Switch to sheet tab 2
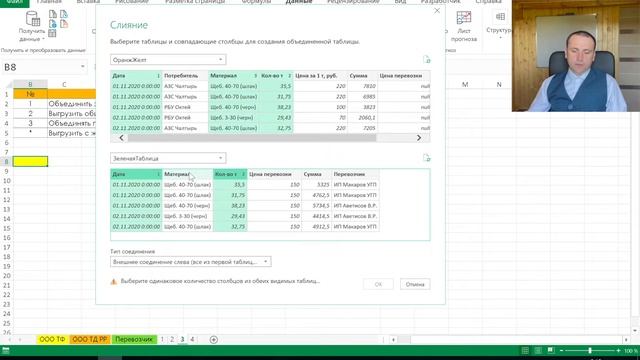 click(x=172, y=339)
